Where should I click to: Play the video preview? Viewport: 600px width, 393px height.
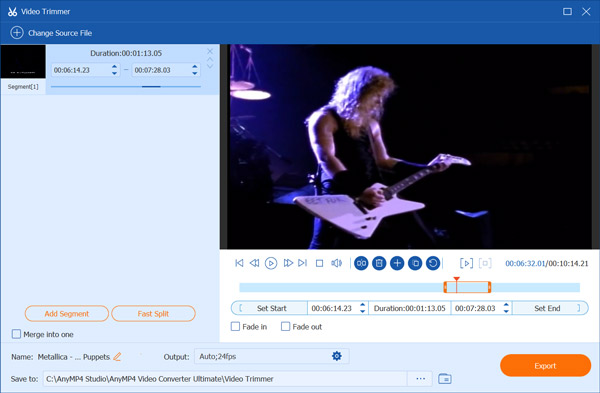click(x=271, y=263)
